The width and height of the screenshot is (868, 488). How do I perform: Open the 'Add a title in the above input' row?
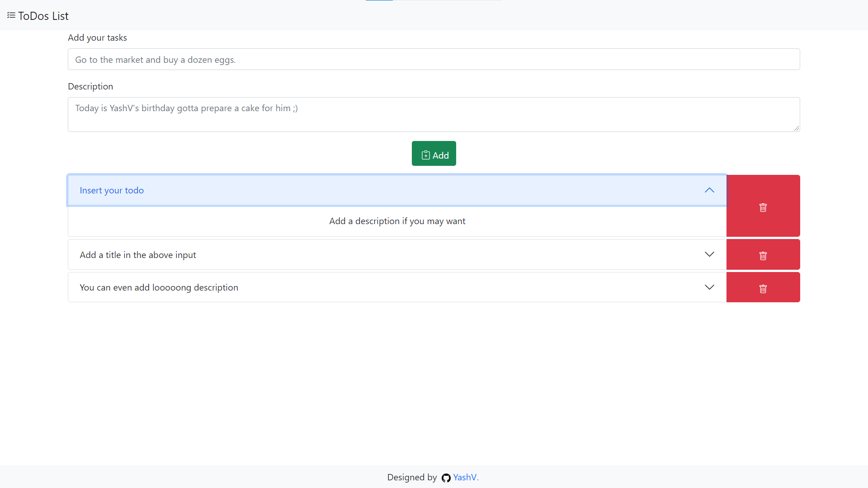click(x=138, y=255)
